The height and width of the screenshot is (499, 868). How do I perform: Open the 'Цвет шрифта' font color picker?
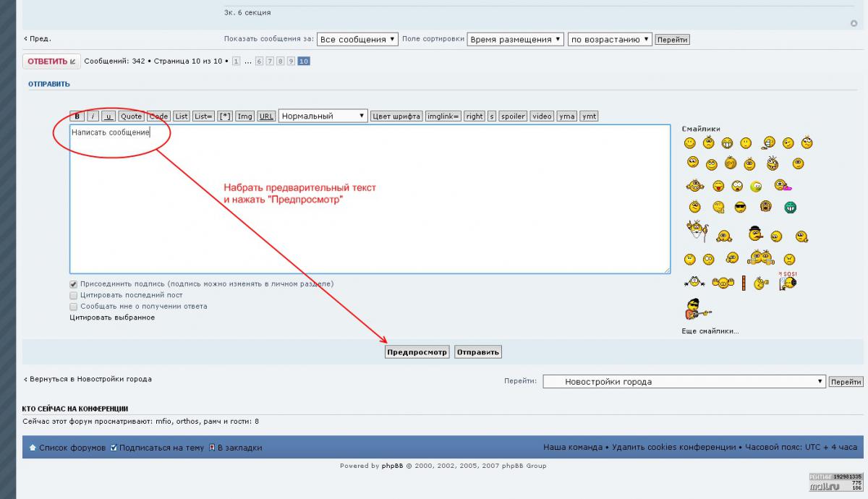[396, 116]
